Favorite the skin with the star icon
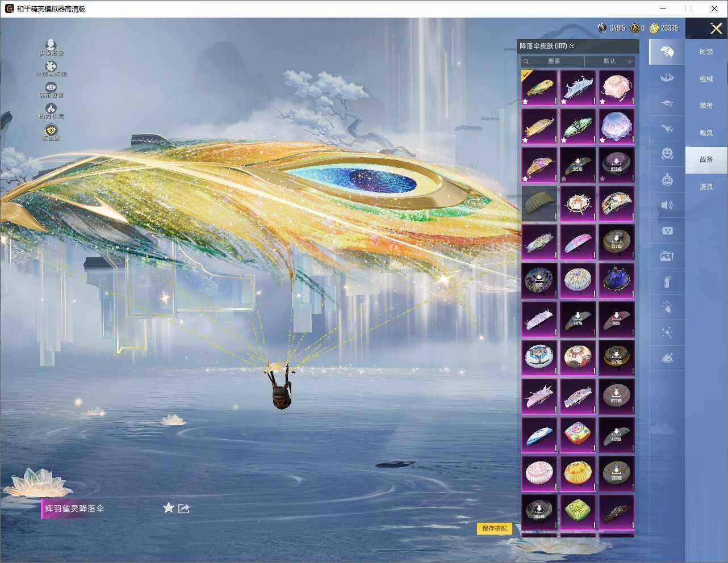The height and width of the screenshot is (563, 728). coord(168,508)
